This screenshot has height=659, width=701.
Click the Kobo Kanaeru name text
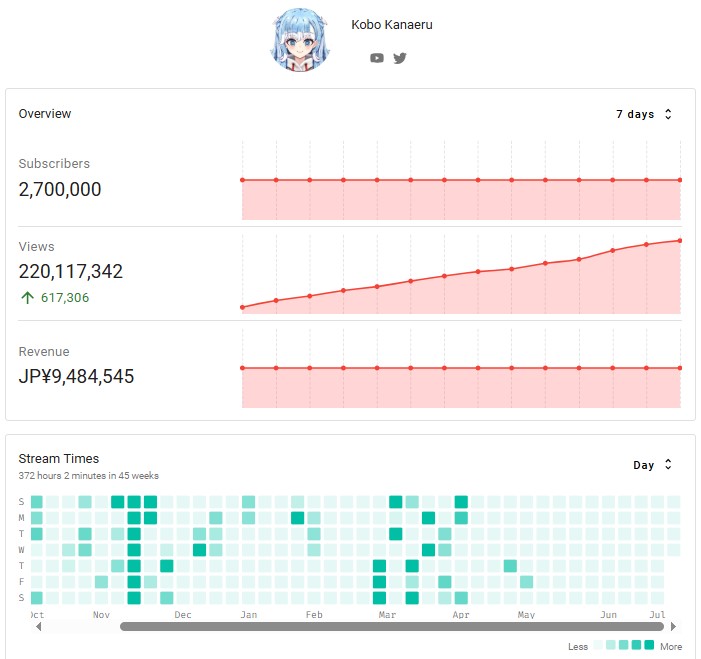[x=392, y=25]
